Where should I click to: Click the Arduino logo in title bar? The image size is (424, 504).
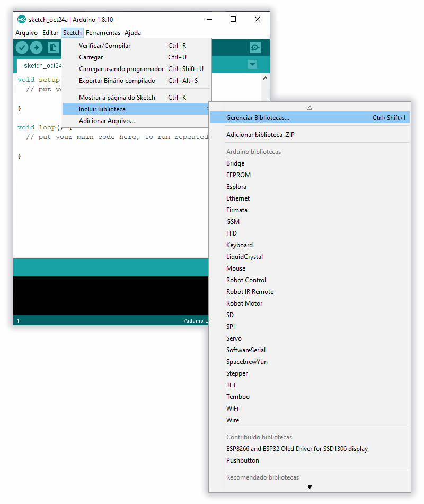tap(22, 19)
